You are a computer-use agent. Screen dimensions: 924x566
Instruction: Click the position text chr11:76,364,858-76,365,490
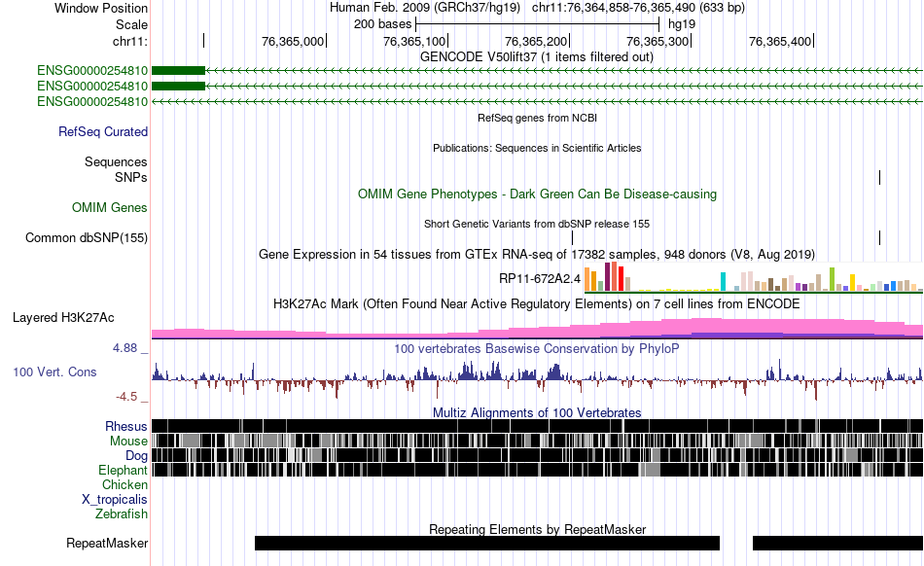[614, 8]
